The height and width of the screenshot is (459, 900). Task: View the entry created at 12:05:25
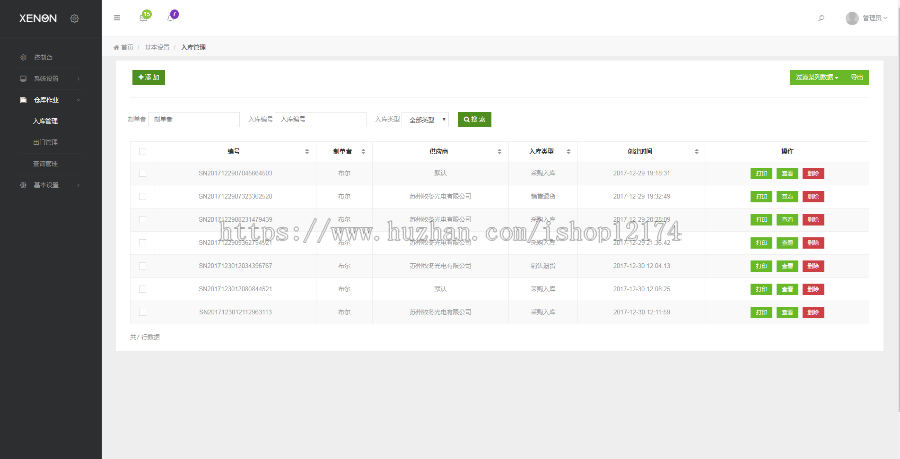787,289
